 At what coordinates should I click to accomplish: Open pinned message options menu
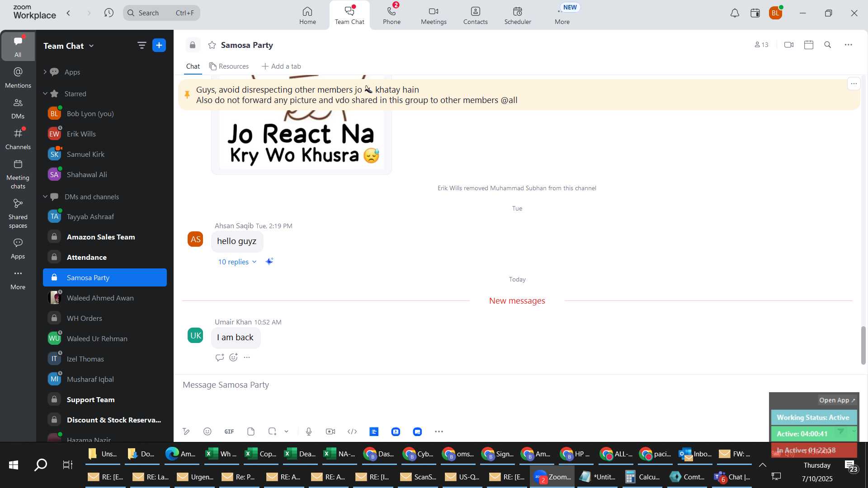pos(854,84)
